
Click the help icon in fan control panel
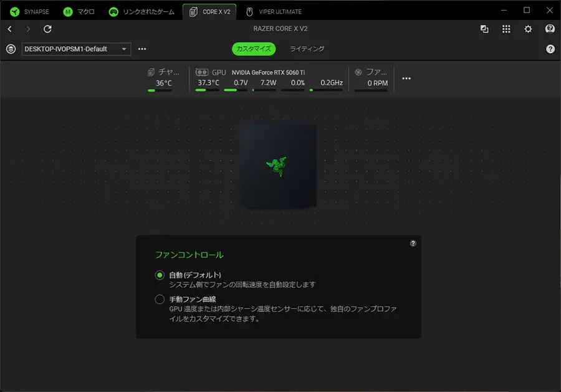(413, 244)
